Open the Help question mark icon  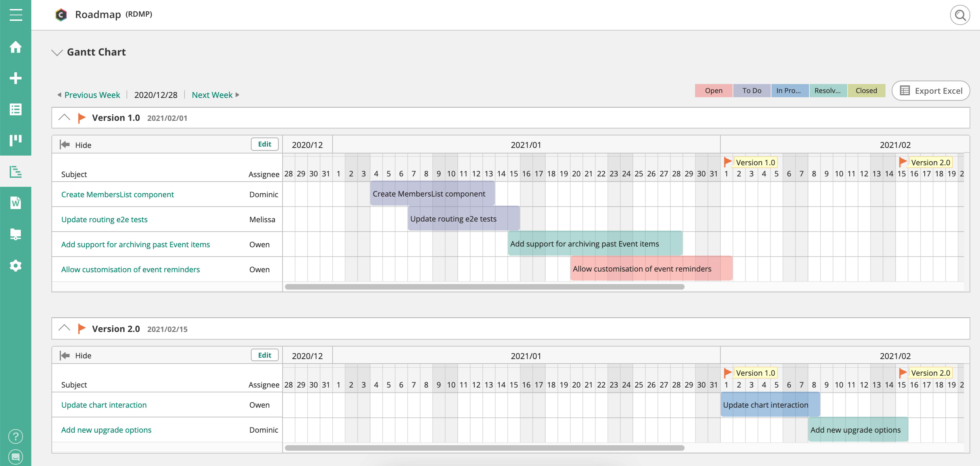[16, 436]
